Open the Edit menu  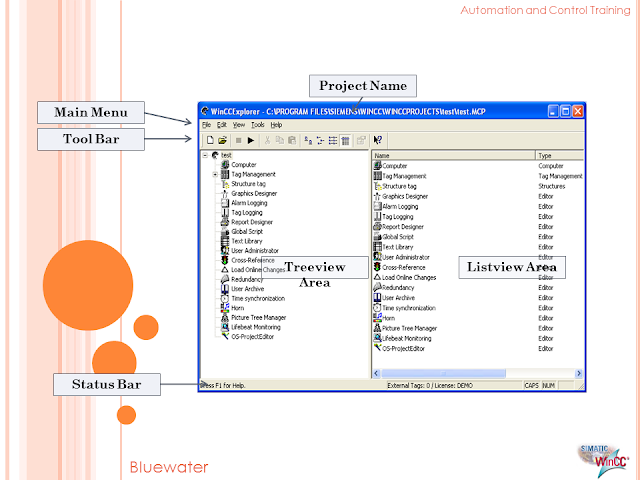(x=222, y=125)
